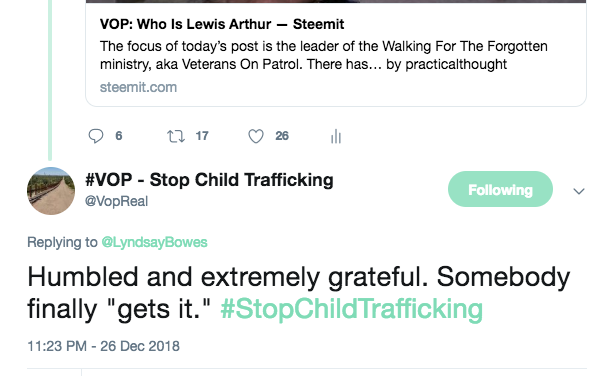Toggle the Following button for @VopReal
Image resolution: width=612 pixels, height=376 pixels.
500,189
